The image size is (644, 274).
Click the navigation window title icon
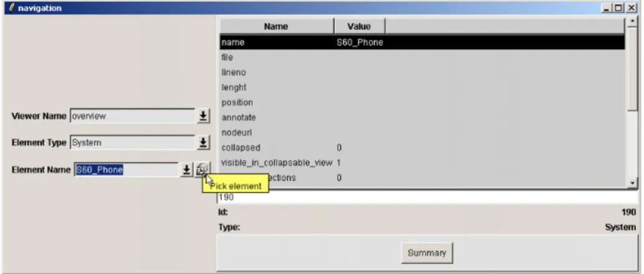coord(11,8)
